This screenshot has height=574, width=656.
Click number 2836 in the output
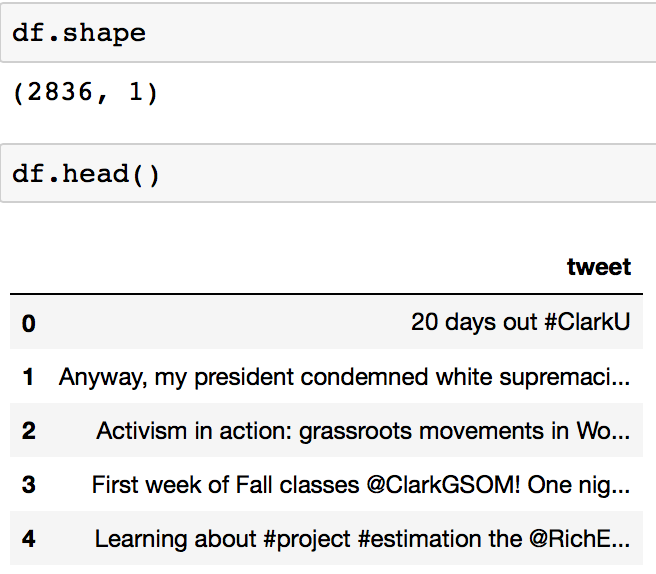[60, 92]
